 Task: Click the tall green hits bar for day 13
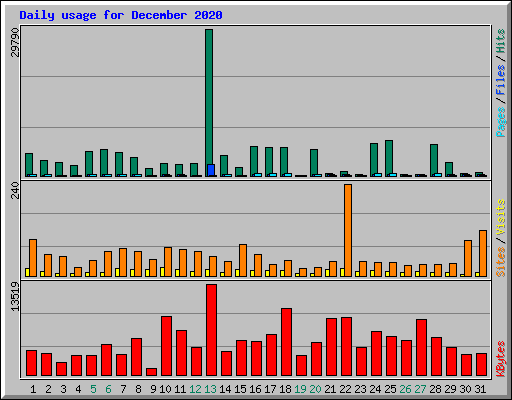[209, 97]
